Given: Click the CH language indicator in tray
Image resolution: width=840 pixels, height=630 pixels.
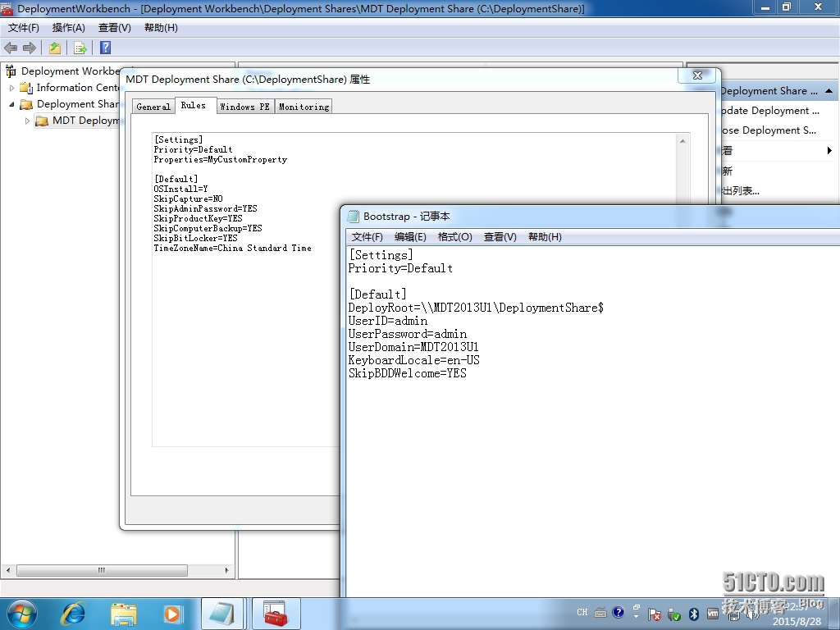Looking at the screenshot, I should coord(582,612).
